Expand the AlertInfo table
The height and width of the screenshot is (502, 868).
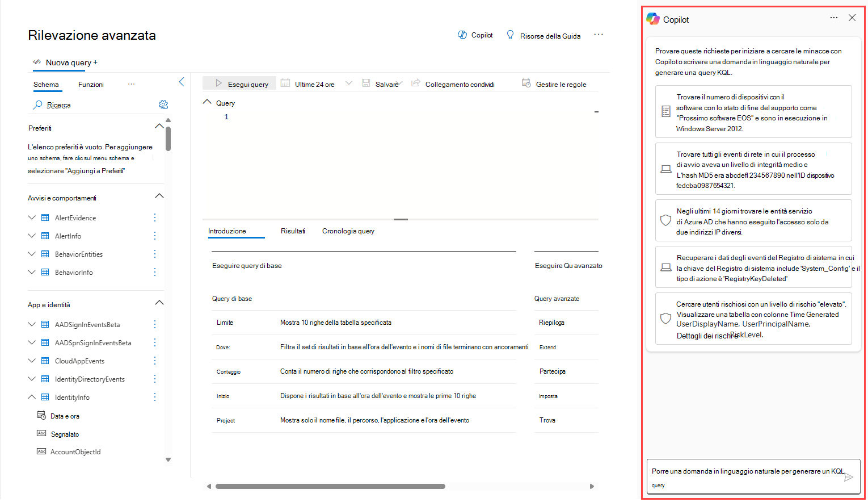32,236
